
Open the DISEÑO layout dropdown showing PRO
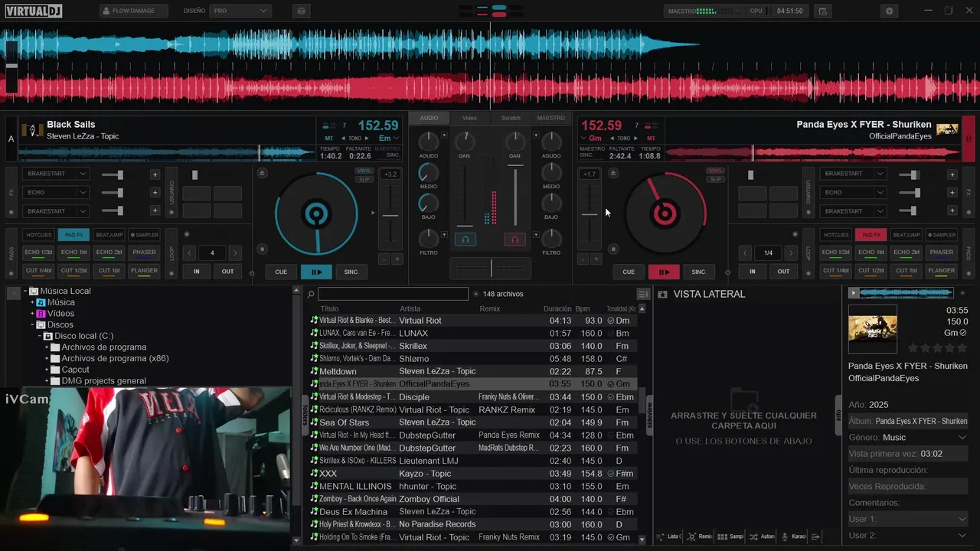(x=240, y=11)
